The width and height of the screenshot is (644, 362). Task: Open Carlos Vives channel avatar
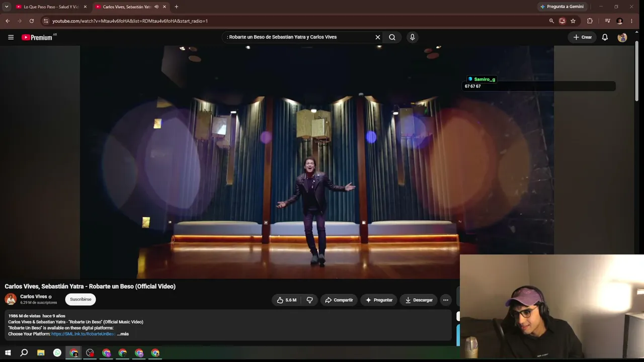point(11,300)
